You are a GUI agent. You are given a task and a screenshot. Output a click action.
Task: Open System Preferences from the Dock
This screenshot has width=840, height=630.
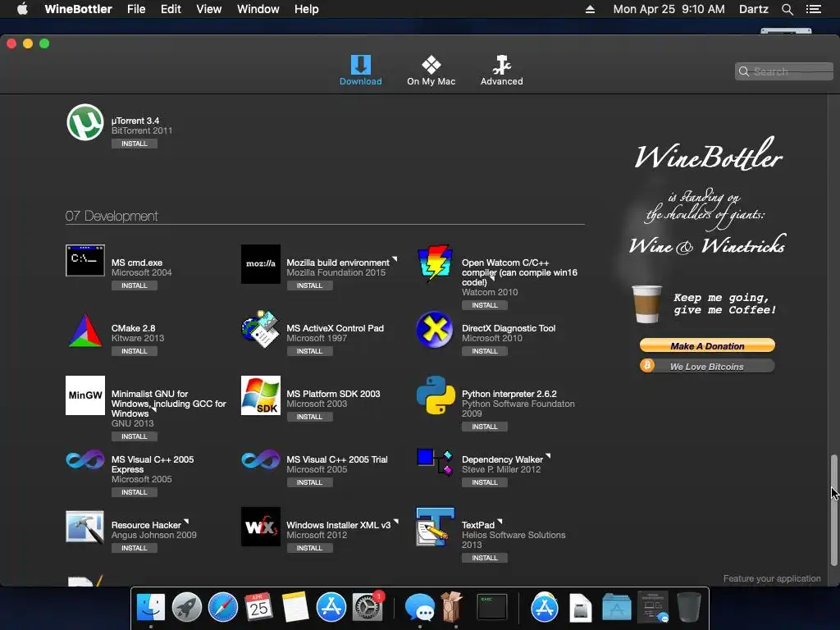(367, 608)
